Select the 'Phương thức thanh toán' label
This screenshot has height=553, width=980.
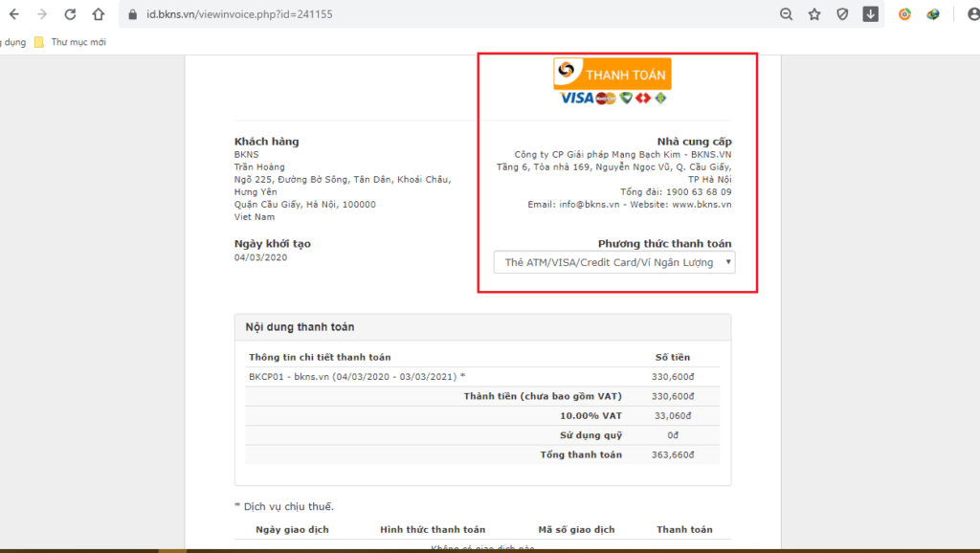[x=664, y=244]
